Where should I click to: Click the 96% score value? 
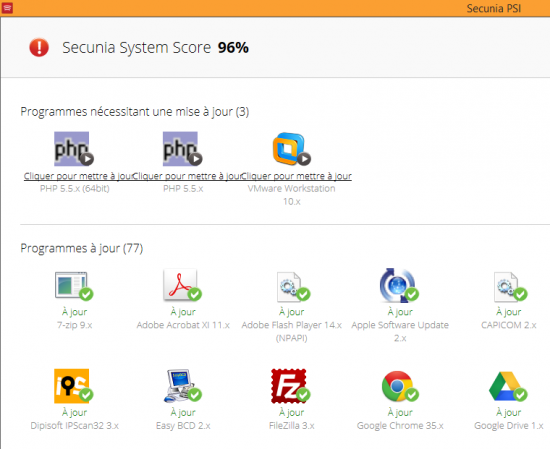point(233,48)
